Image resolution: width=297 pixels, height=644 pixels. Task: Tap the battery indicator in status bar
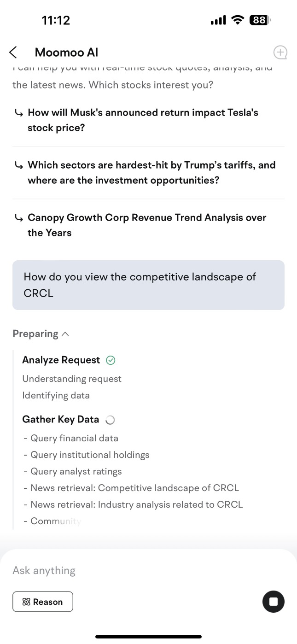(260, 20)
